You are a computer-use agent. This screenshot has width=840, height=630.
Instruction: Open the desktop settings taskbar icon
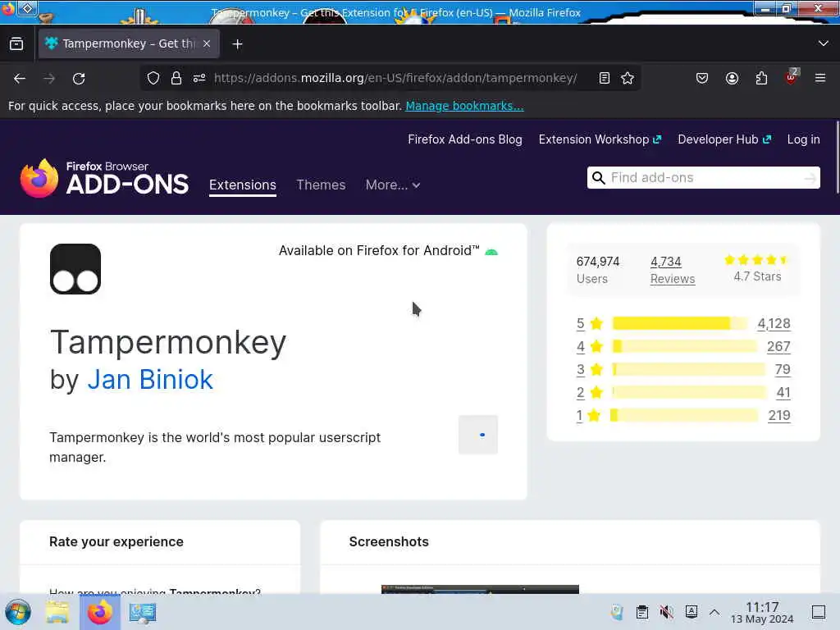click(x=143, y=613)
